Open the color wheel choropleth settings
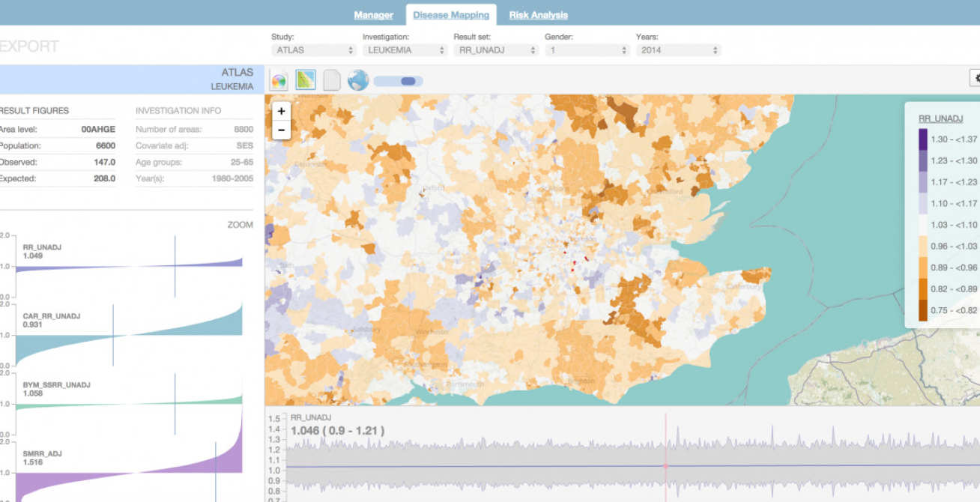The image size is (980, 502). [x=279, y=80]
